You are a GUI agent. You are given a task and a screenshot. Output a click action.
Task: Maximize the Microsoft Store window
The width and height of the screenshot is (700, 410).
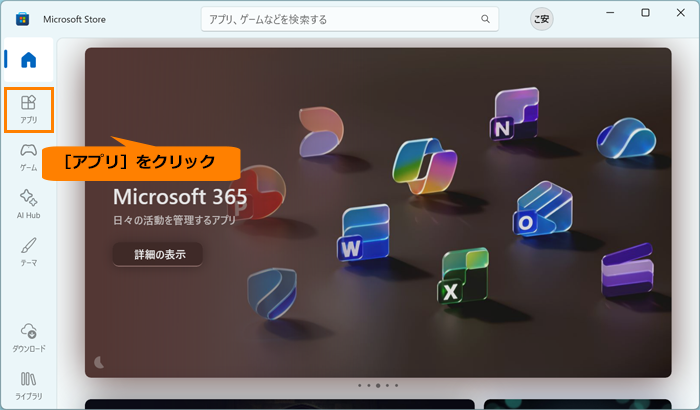(646, 13)
